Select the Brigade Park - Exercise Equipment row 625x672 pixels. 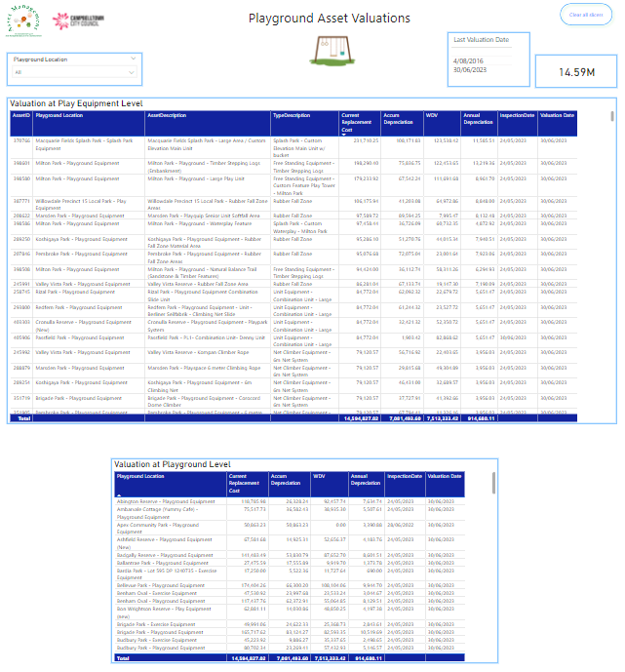click(290, 624)
